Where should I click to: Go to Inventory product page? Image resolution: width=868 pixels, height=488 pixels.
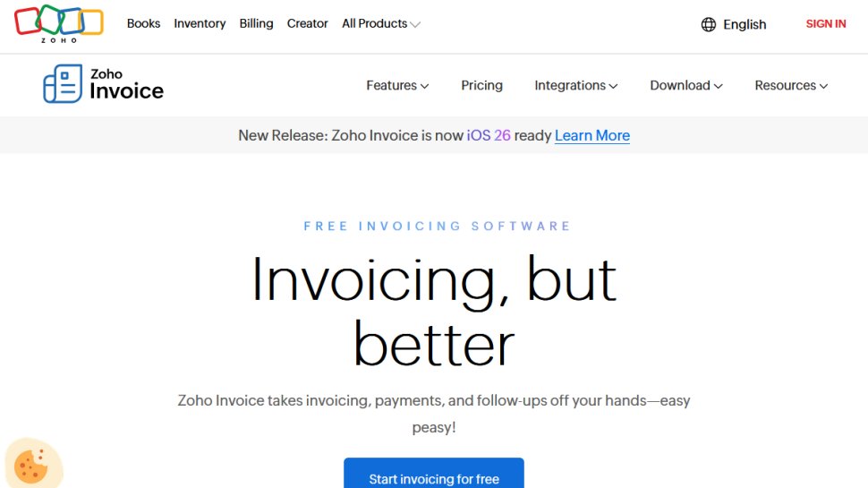coord(200,24)
